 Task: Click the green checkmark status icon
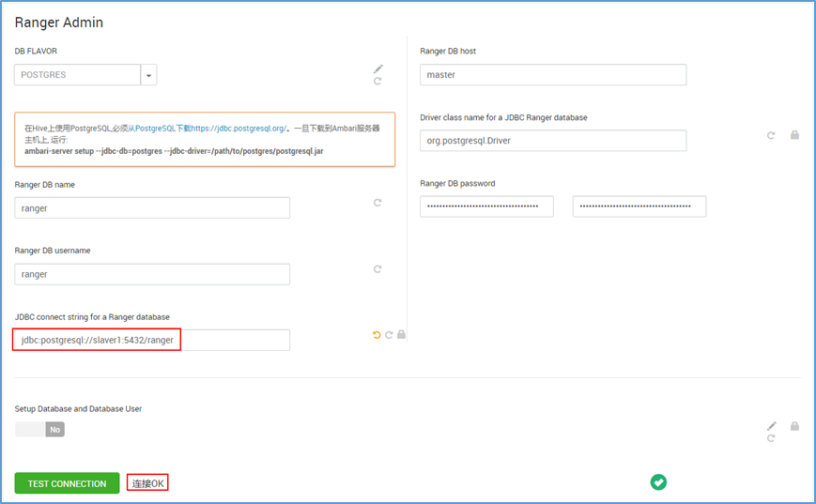658,482
